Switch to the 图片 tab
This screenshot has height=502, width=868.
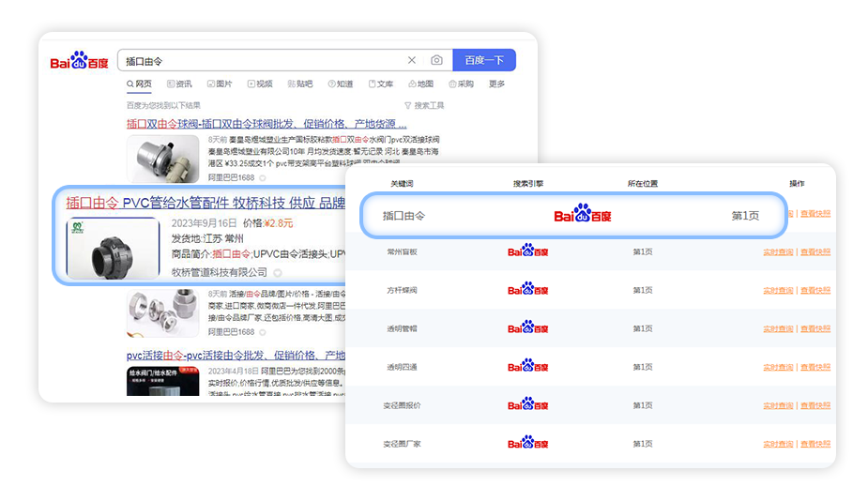point(220,84)
